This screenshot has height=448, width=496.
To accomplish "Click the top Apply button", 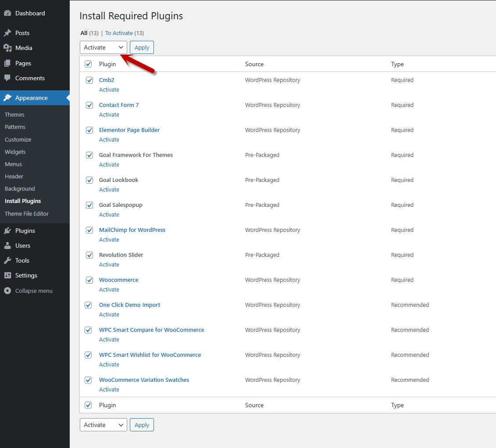I will pos(142,47).
